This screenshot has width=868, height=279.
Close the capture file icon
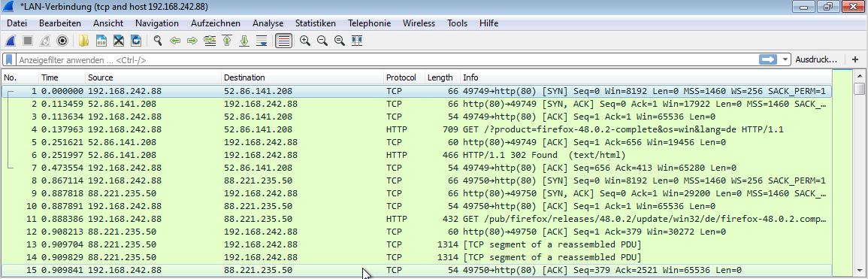[119, 41]
